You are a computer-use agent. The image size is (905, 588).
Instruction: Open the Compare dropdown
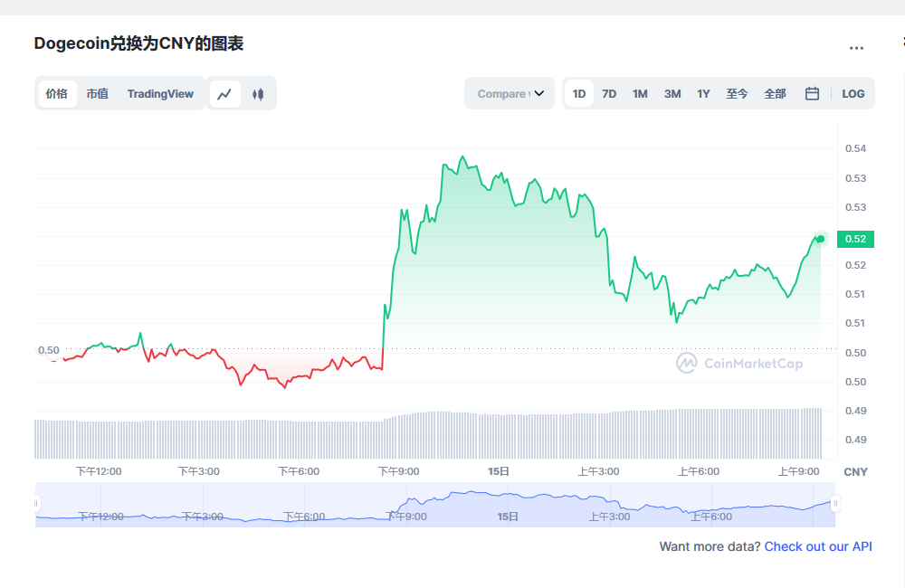point(510,93)
